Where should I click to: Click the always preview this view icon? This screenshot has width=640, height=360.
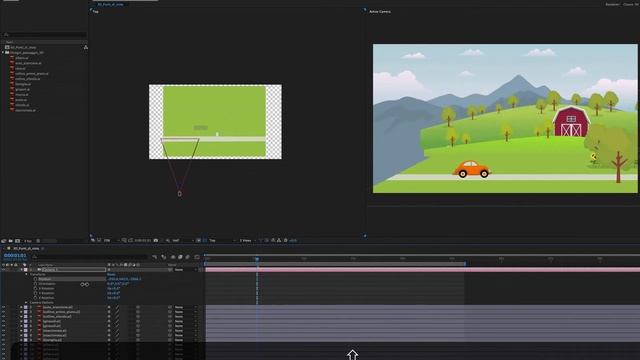pyautogui.click(x=93, y=240)
